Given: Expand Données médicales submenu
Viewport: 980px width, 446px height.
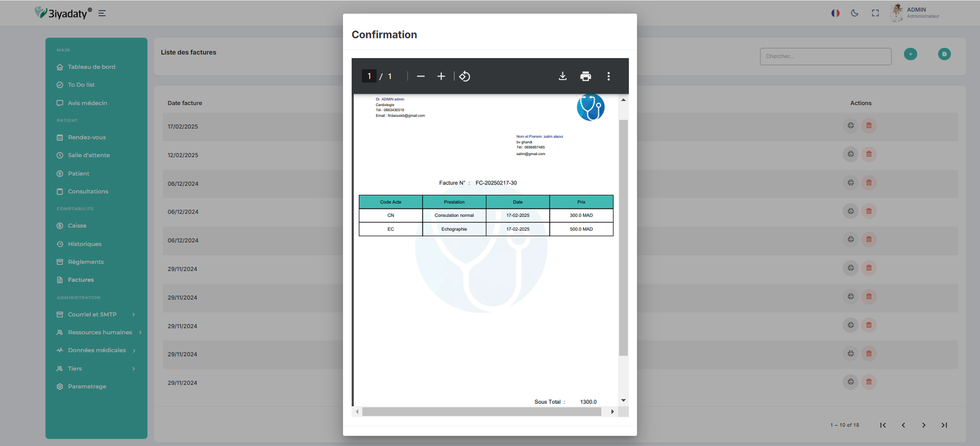Looking at the screenshot, I should [96, 350].
